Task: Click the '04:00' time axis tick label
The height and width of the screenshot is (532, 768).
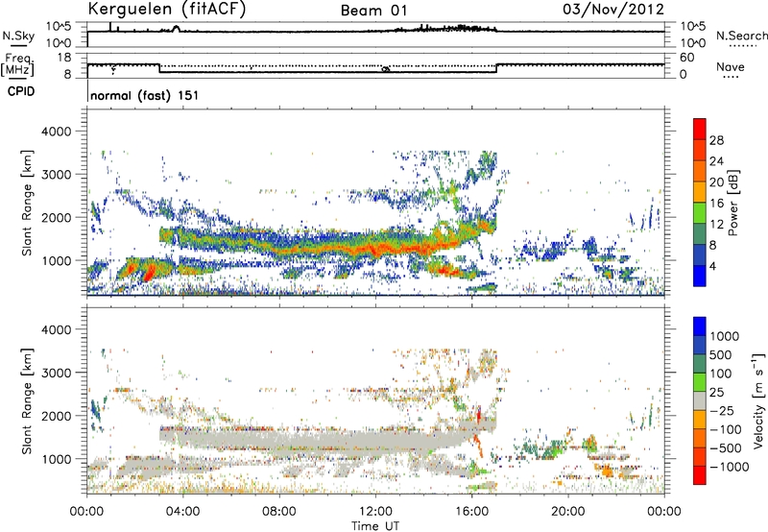Action: (x=182, y=512)
